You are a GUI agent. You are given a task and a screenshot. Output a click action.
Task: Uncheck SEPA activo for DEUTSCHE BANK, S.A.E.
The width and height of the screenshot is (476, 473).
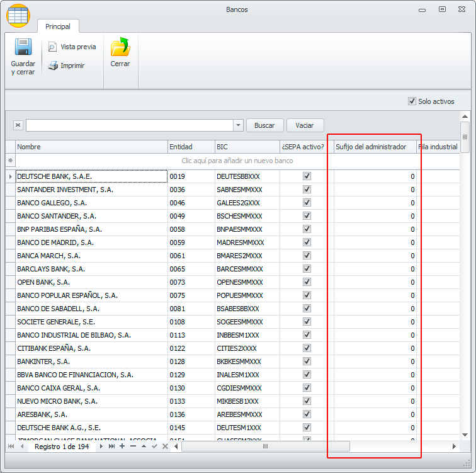307,176
